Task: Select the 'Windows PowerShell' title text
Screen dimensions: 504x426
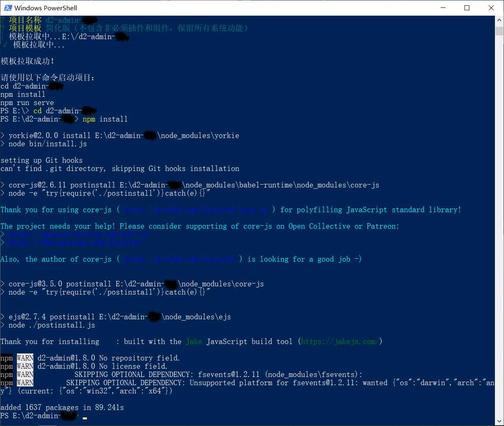Action: [46, 8]
